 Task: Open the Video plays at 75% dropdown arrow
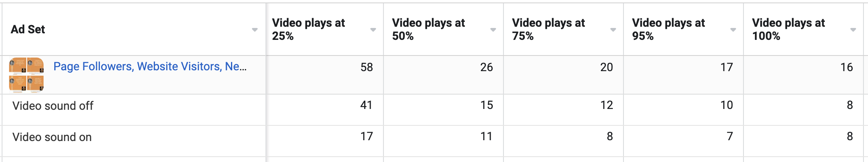pyautogui.click(x=613, y=30)
